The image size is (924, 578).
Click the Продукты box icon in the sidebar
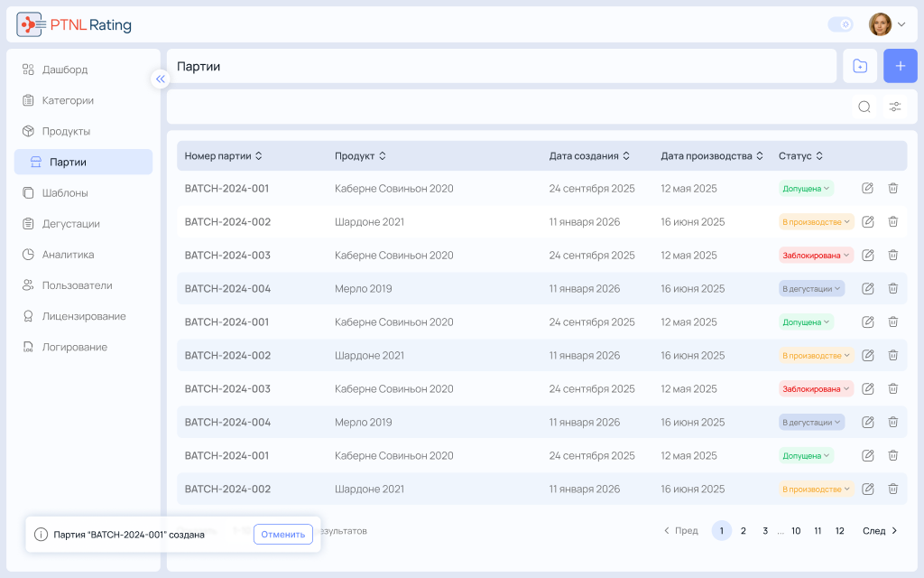point(28,131)
